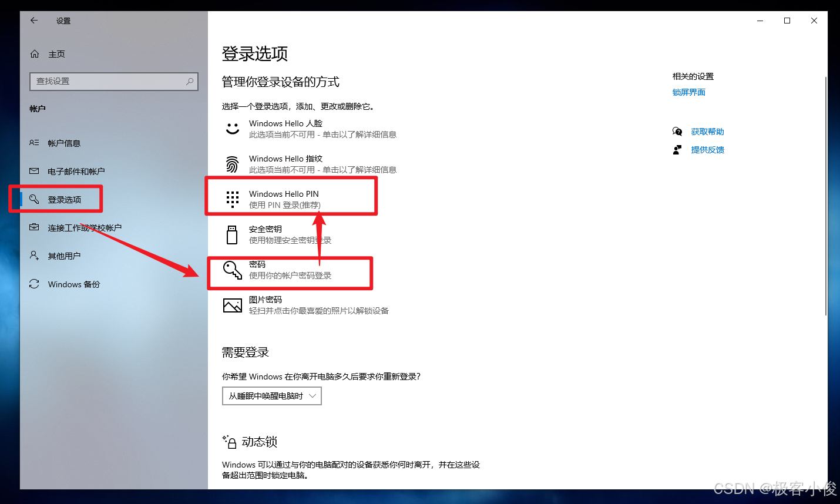
Task: Click text 轻扫并点击你最喜爱的照片以解锁设备
Action: click(319, 311)
